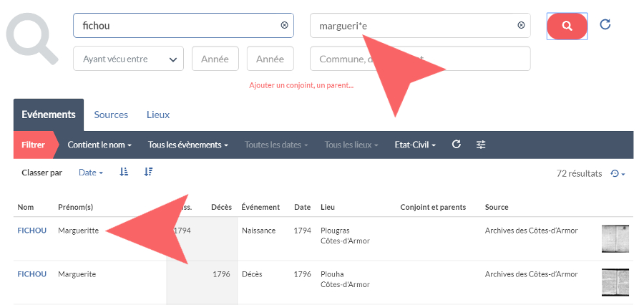This screenshot has height=305, width=644.
Task: Switch to the Sources tab
Action: 111,115
